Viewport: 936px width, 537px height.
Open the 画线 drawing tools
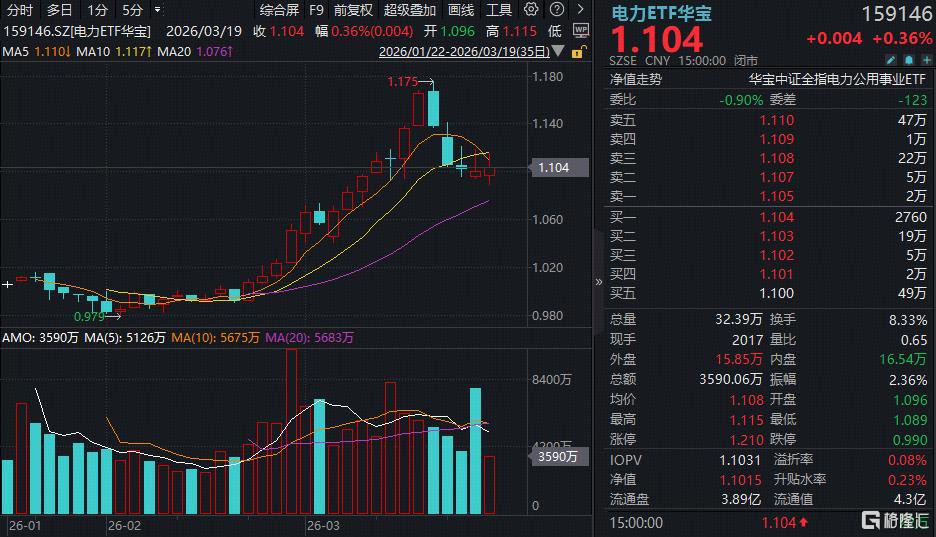point(461,10)
